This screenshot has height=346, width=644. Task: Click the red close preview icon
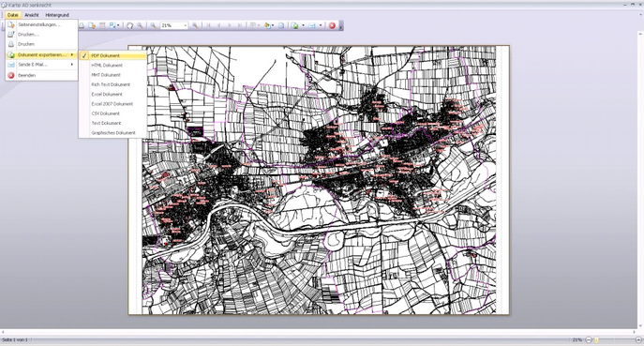(332, 25)
